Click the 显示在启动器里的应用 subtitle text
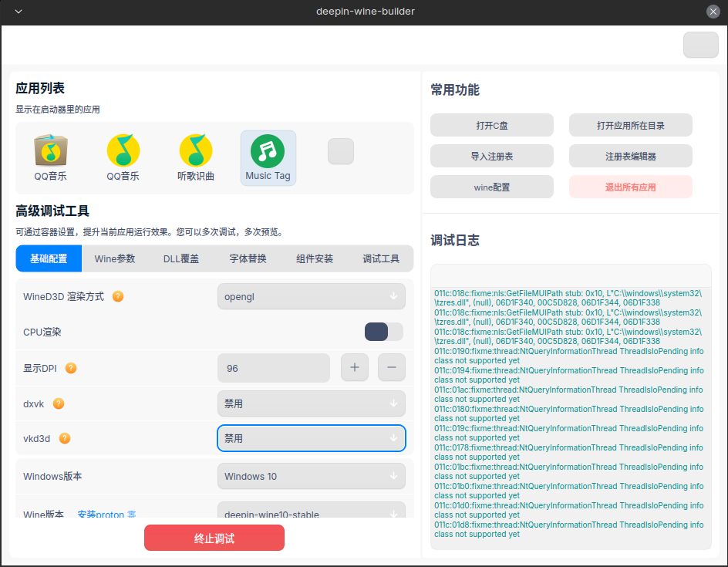This screenshot has width=728, height=567. (x=58, y=110)
